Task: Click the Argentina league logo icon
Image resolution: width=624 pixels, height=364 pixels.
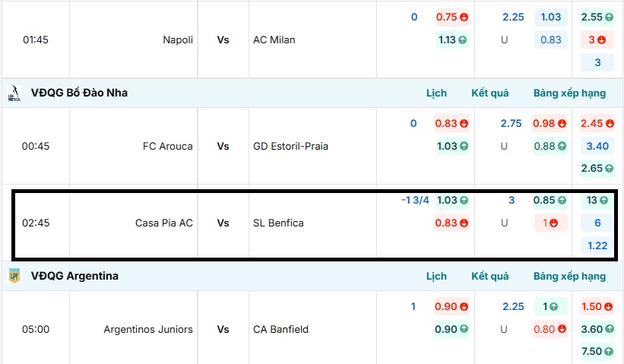Action: coord(14,276)
